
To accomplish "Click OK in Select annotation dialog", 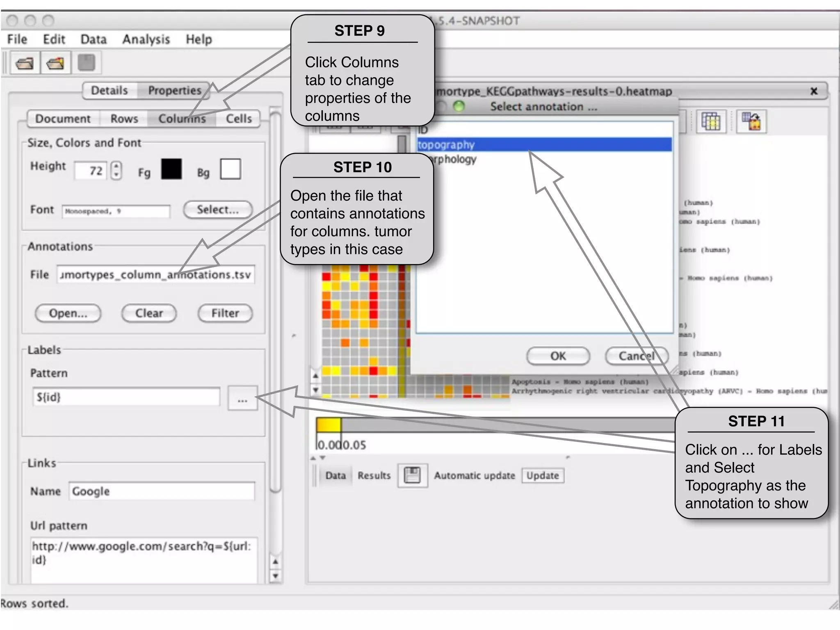I will (x=558, y=356).
